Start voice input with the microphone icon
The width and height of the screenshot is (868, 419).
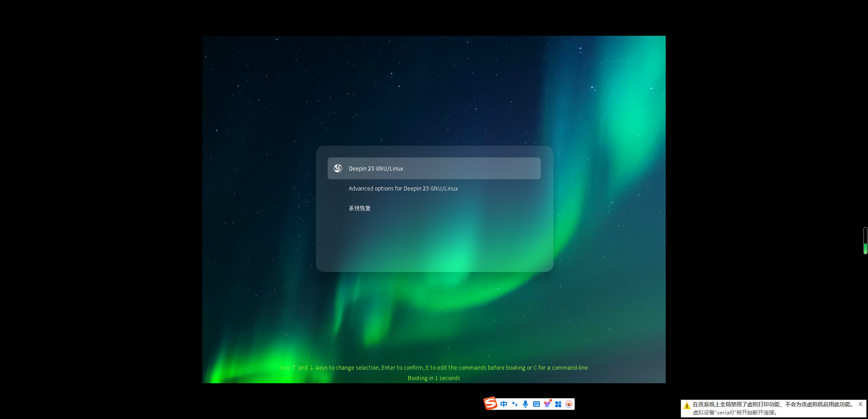tap(525, 404)
